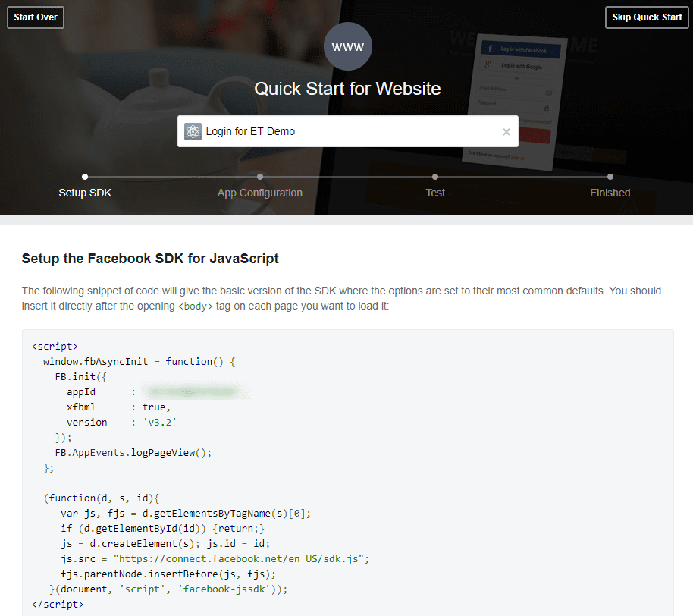Screen dimensions: 693x616
Task: Click the Start Over button
Action: tap(36, 17)
